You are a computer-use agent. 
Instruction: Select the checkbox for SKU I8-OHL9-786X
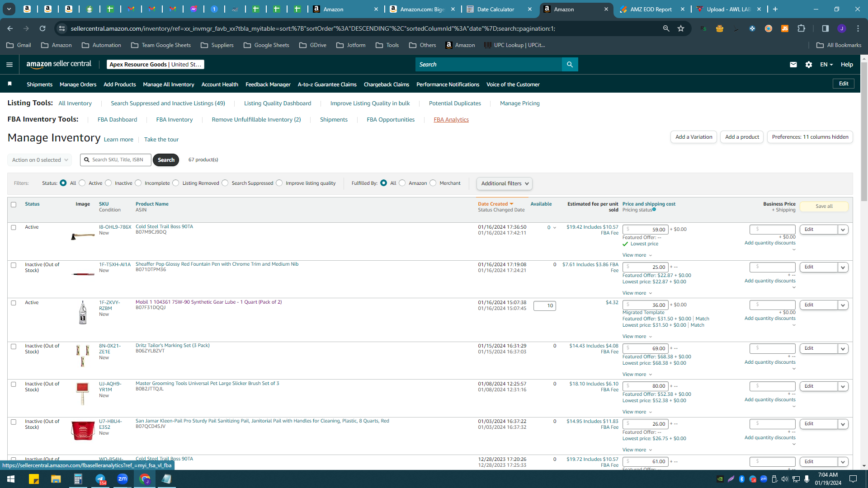click(14, 228)
